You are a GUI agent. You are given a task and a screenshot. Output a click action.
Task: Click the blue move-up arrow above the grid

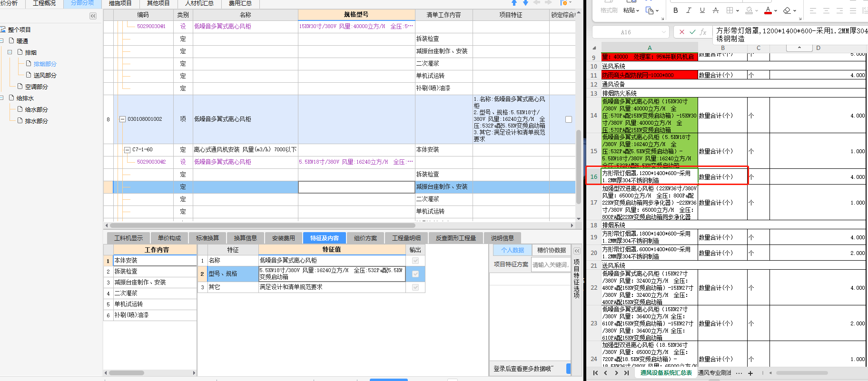(x=514, y=3)
